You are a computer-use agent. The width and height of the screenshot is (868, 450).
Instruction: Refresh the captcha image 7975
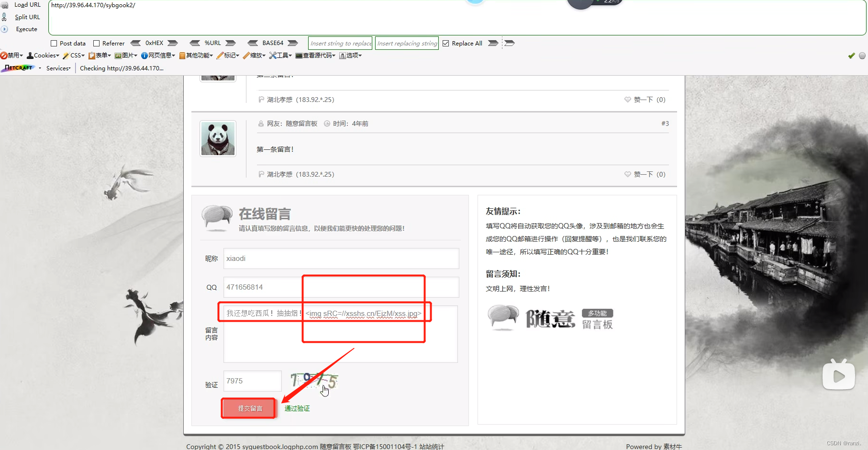314,381
